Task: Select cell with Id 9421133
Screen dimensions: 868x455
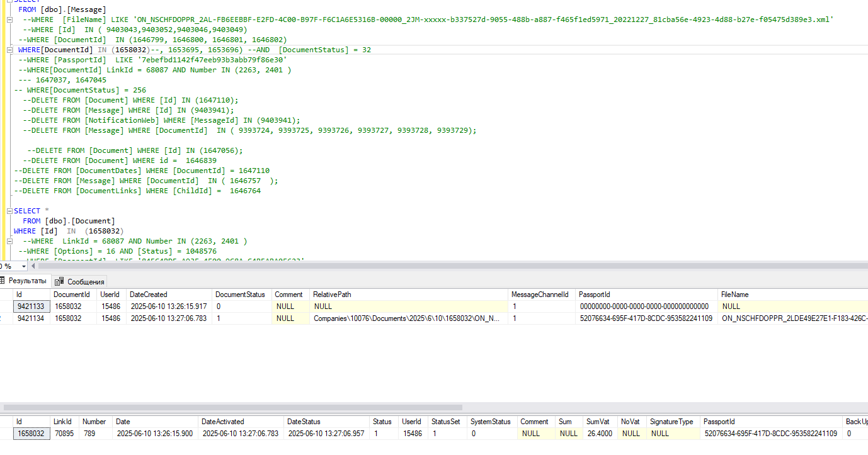Action: 31,306
